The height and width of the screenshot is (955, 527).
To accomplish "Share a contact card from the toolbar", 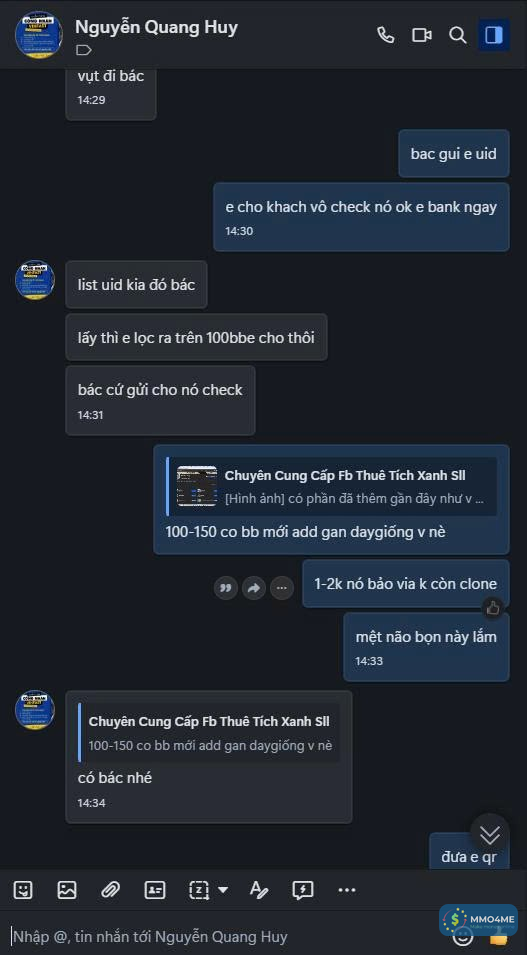I will (x=155, y=890).
